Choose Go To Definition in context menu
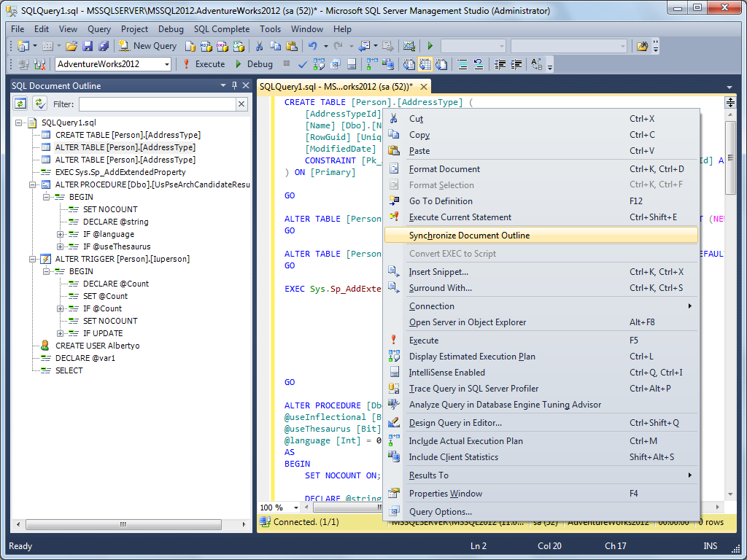This screenshot has width=747, height=560. click(541, 201)
